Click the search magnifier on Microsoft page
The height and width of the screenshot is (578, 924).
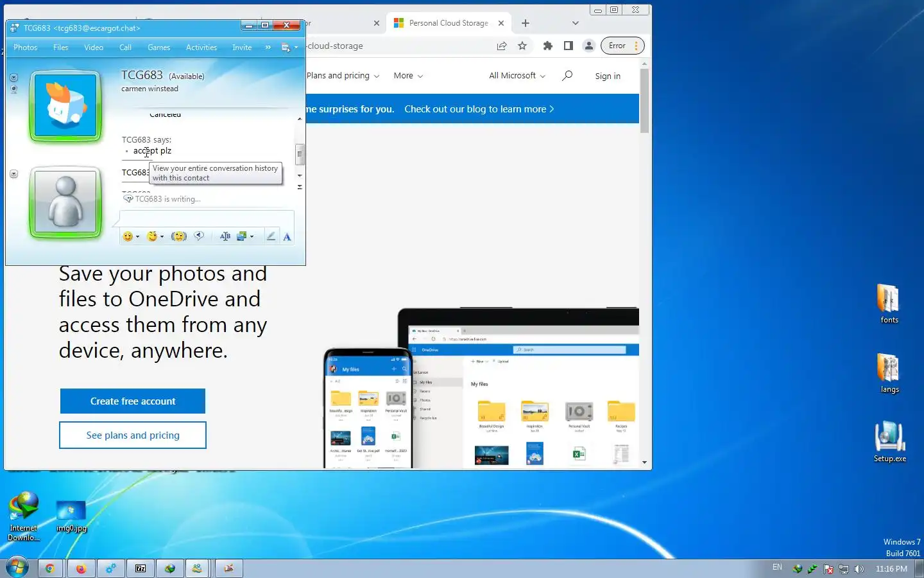[x=567, y=76]
